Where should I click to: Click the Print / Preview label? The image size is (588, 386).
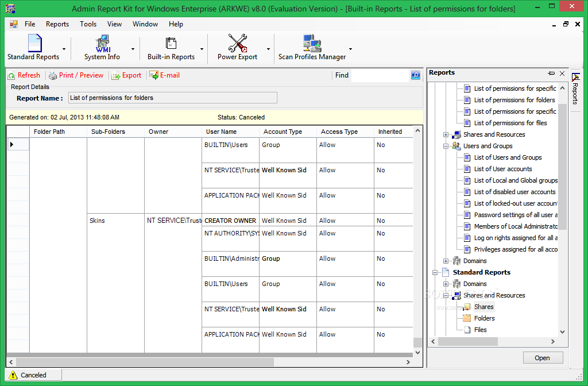tap(81, 75)
